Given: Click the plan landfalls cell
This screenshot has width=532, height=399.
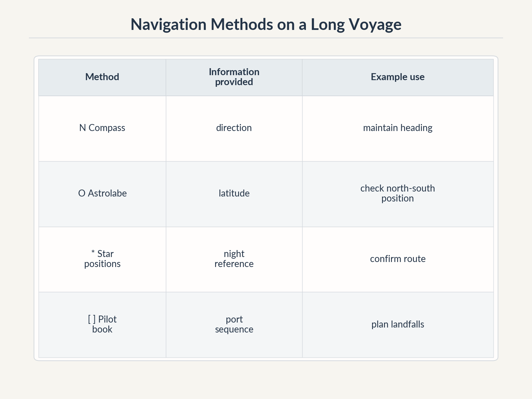Looking at the screenshot, I should (x=398, y=325).
